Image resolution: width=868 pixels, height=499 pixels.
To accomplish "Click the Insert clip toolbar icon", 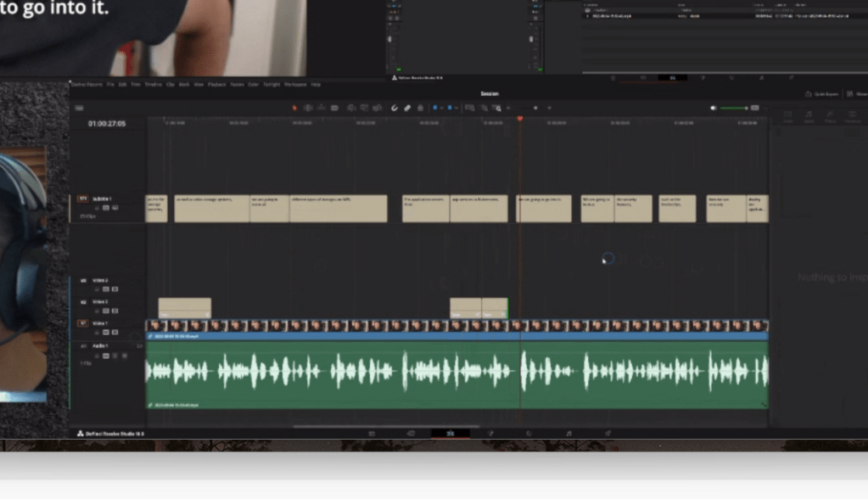I will 351,108.
